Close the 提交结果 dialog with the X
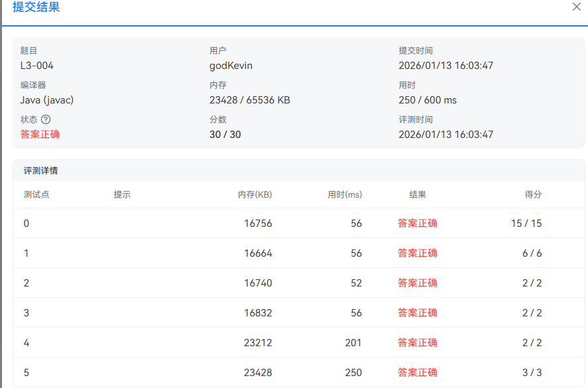The height and width of the screenshot is (388, 588). (576, 7)
